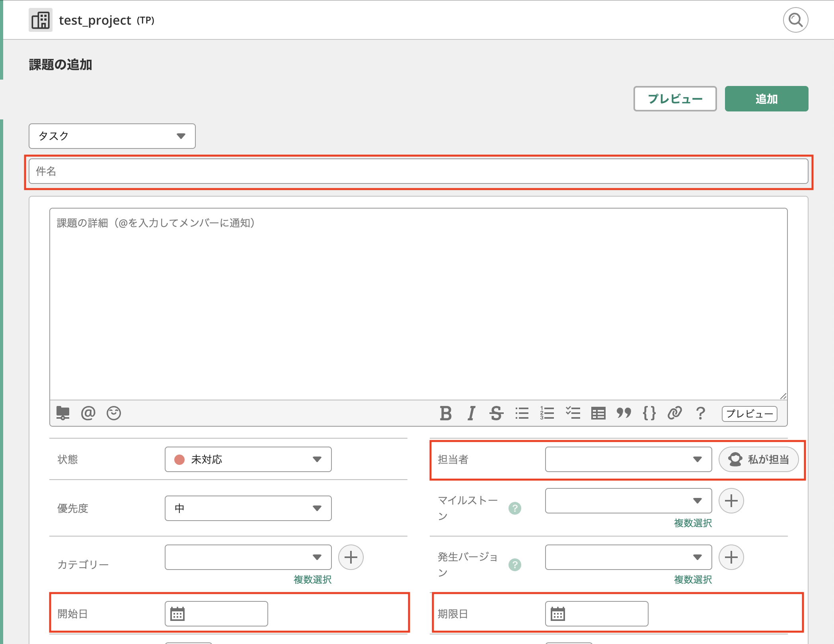834x644 pixels.
Task: Insert a bulleted list
Action: click(x=522, y=413)
